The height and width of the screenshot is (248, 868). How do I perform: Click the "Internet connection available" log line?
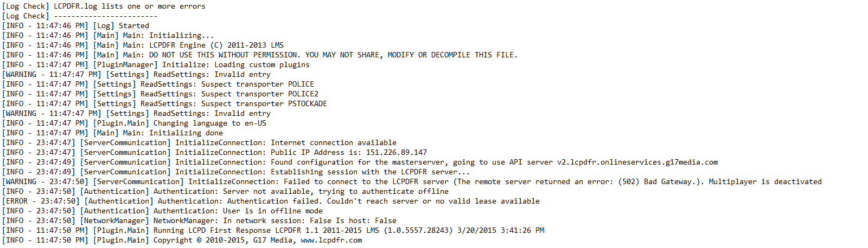tap(333, 143)
